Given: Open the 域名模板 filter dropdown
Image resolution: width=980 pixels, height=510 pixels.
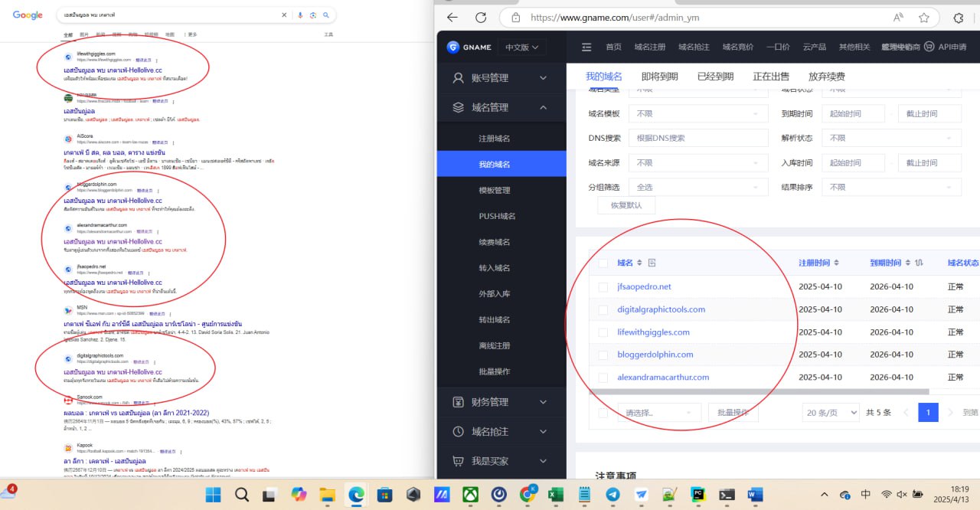Looking at the screenshot, I should (x=697, y=113).
